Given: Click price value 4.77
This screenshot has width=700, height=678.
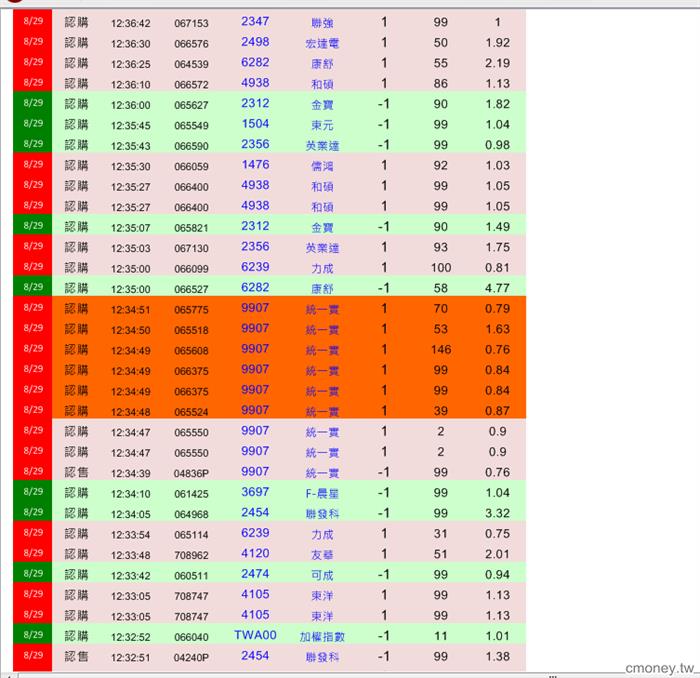Looking at the screenshot, I should click(497, 288).
